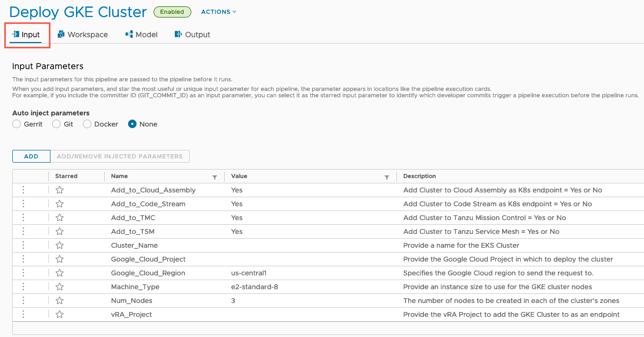Image resolution: width=644 pixels, height=337 pixels.
Task: Open row actions menu for Add_to_Cloud_Assembly
Action: point(23,190)
